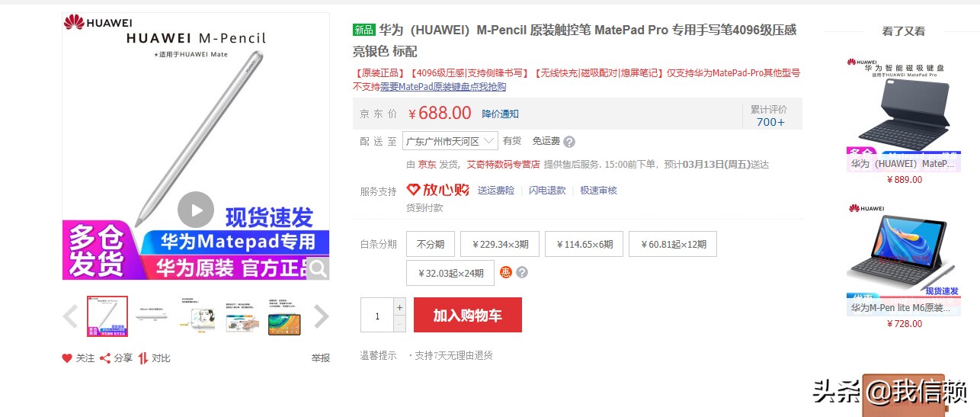Select the second pen dimension thumbnail

(x=152, y=316)
